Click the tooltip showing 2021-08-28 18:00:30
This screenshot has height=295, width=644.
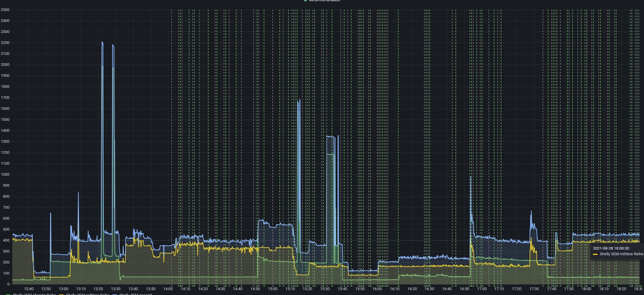click(x=617, y=251)
